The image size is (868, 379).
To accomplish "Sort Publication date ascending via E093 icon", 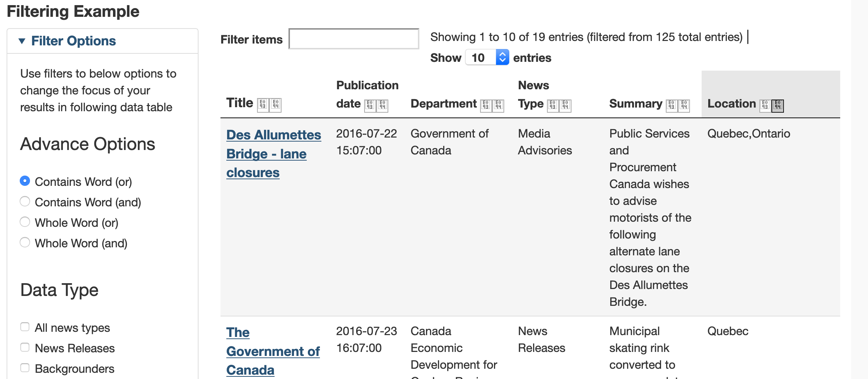I will tap(370, 106).
